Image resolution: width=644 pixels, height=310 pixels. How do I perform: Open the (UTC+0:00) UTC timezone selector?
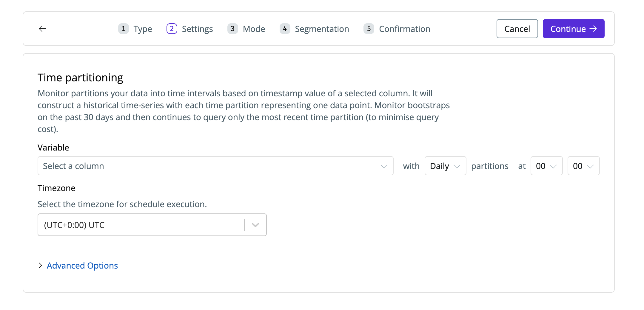(140, 225)
